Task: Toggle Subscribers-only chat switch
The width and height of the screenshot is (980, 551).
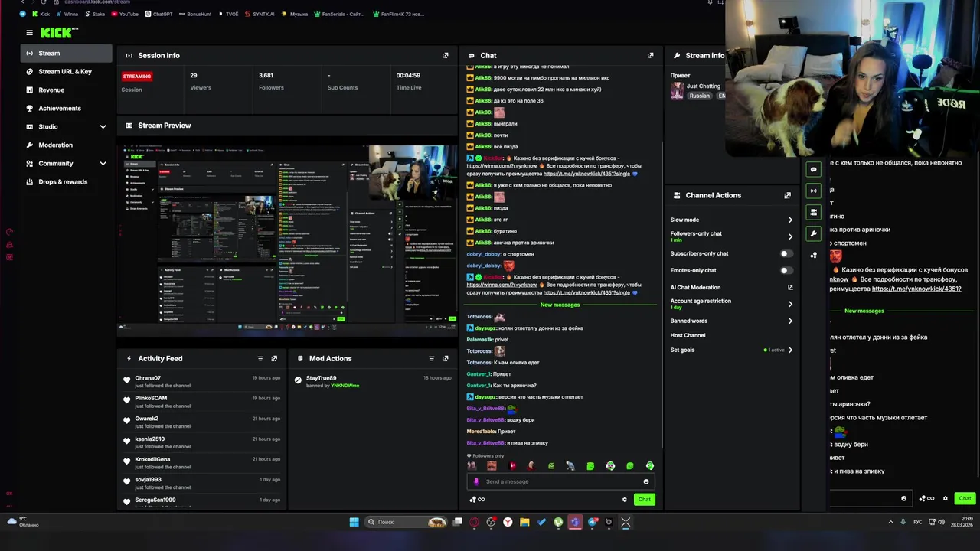Action: coord(786,253)
